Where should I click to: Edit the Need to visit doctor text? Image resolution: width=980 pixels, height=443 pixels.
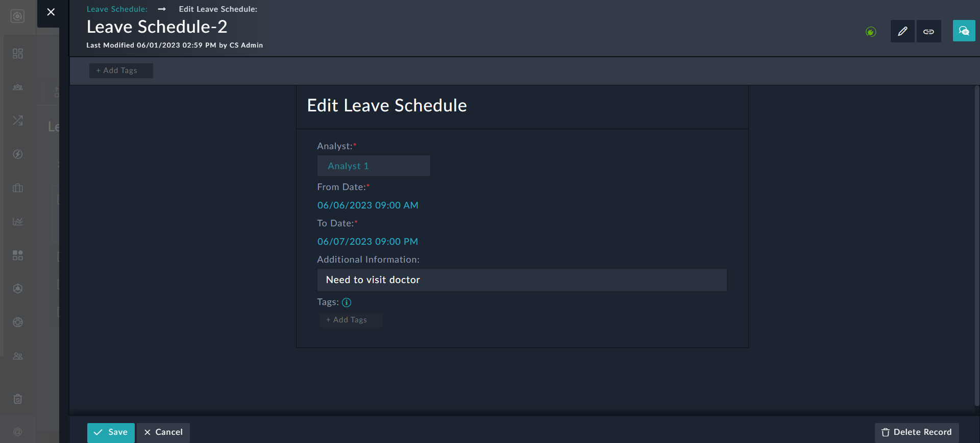522,280
